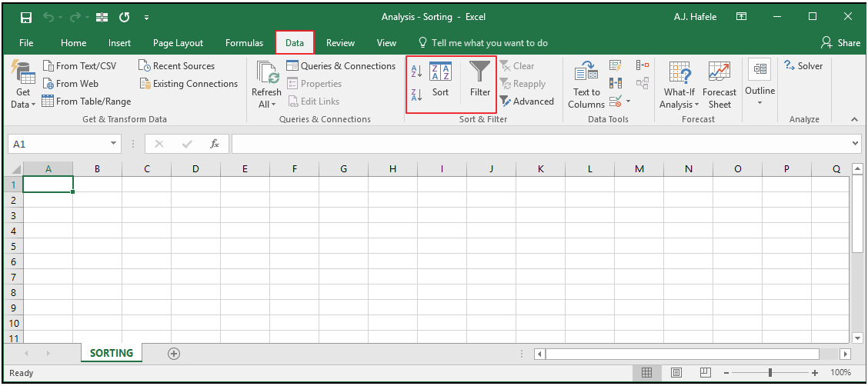Viewport: 868px width, 386px height.
Task: Click the Name Box showing A1
Action: pyautogui.click(x=58, y=144)
